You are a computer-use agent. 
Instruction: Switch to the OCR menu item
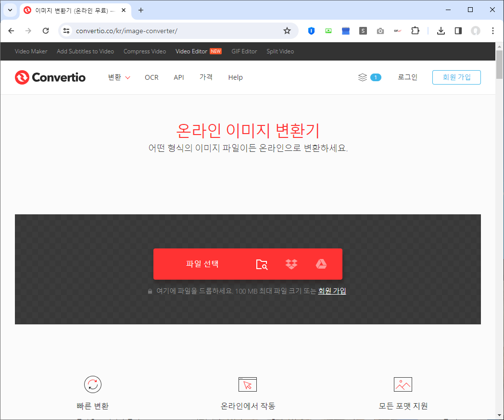151,77
